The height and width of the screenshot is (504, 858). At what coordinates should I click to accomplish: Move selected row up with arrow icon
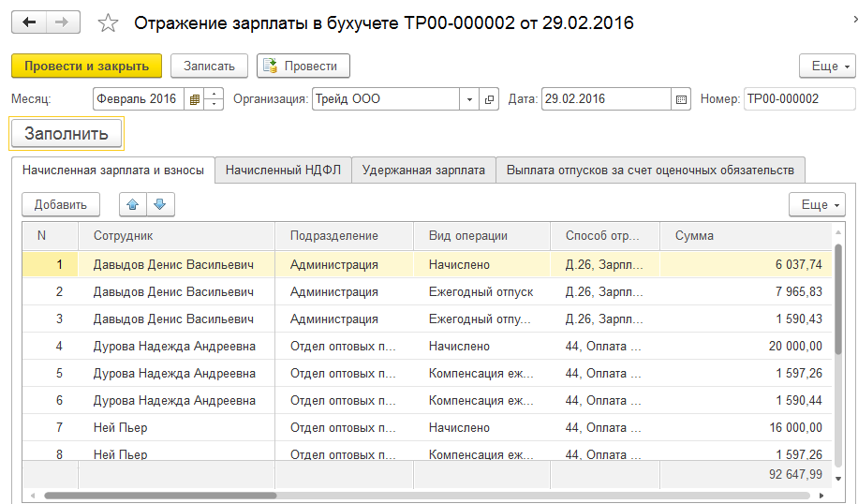coord(134,204)
